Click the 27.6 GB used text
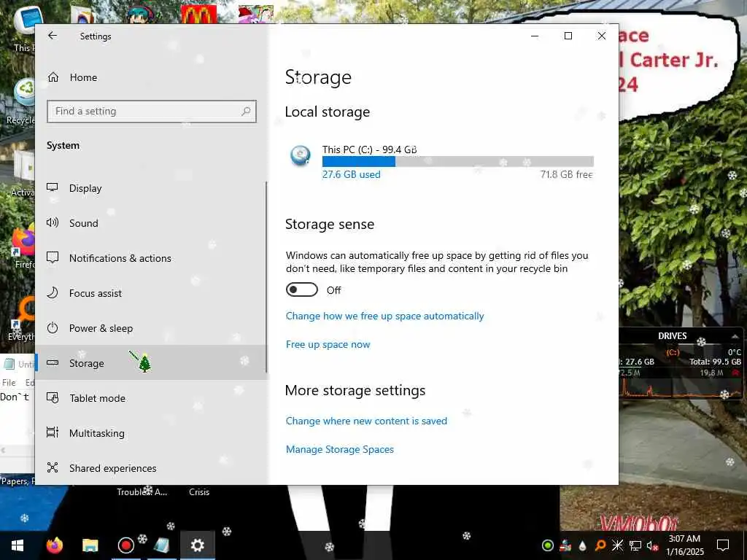 pos(351,175)
